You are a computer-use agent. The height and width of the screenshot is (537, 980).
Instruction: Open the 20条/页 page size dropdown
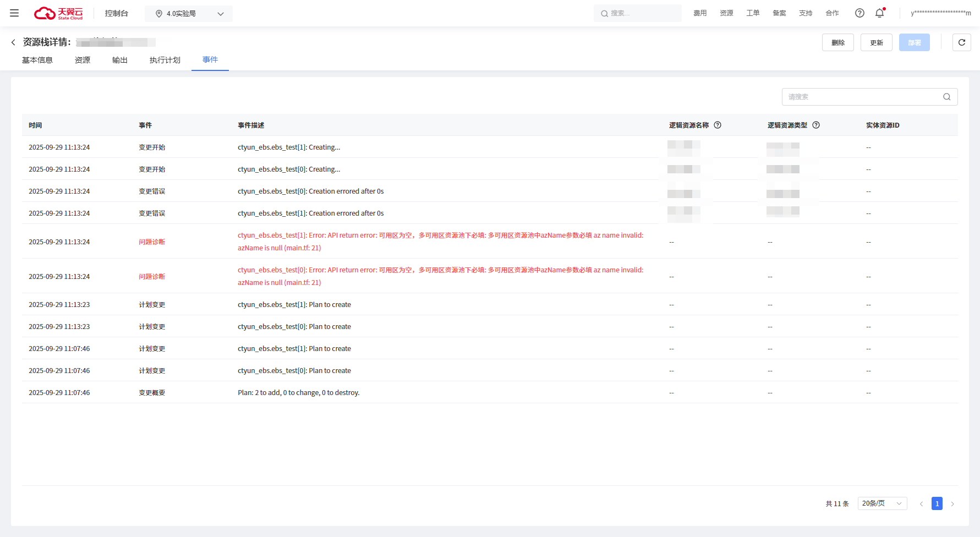click(x=882, y=503)
